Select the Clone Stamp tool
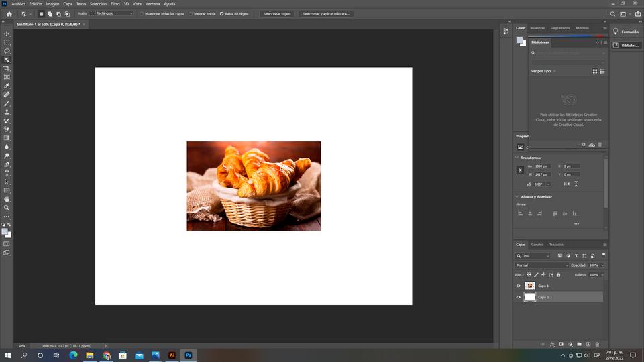The height and width of the screenshot is (362, 644). pyautogui.click(x=7, y=112)
